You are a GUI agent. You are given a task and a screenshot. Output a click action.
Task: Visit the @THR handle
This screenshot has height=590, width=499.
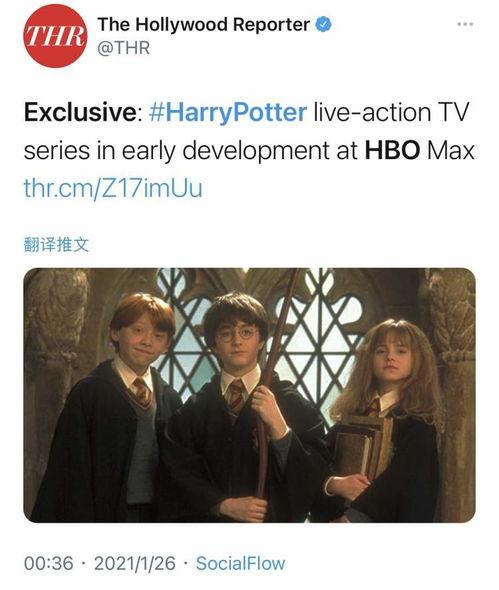point(123,48)
